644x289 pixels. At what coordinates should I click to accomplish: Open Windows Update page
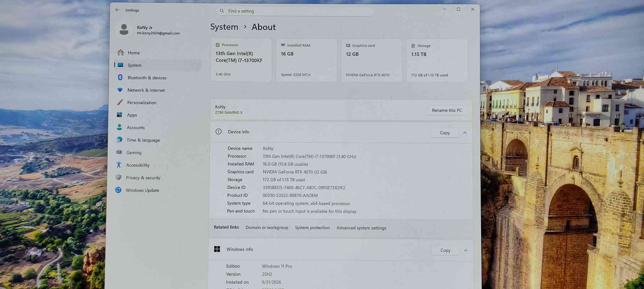pos(156,190)
